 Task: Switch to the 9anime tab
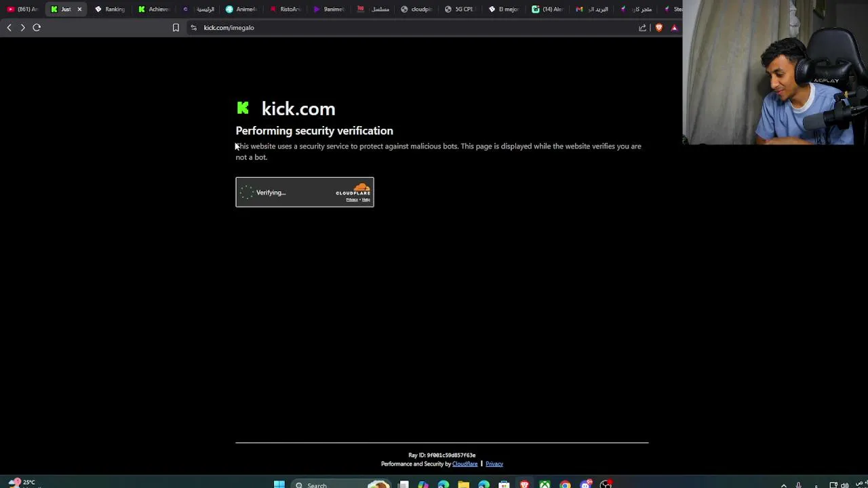pyautogui.click(x=328, y=9)
